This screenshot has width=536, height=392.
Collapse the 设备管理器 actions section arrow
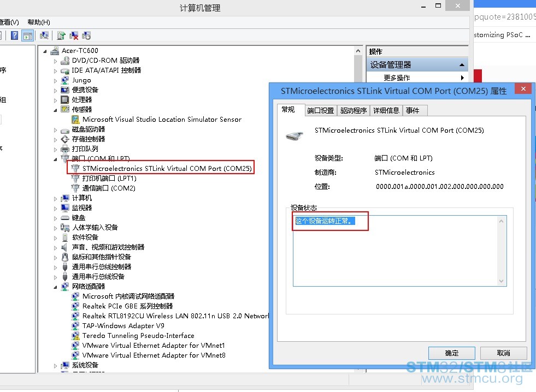click(462, 65)
